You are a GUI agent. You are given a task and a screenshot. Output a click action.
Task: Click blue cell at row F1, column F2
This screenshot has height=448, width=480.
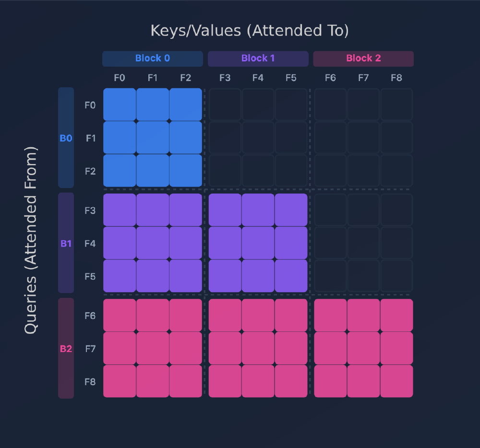click(186, 138)
